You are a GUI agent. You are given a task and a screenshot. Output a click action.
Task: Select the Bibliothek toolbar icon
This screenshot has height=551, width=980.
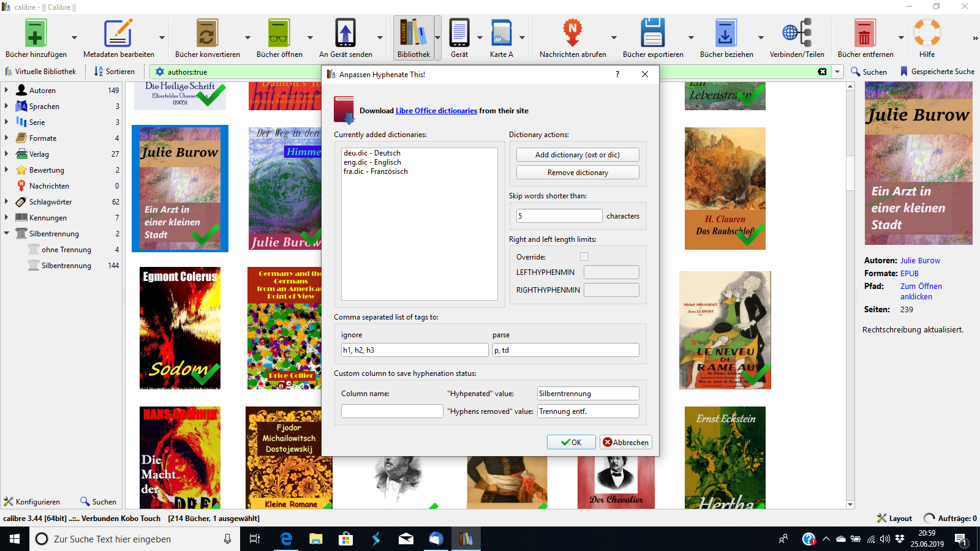413,33
